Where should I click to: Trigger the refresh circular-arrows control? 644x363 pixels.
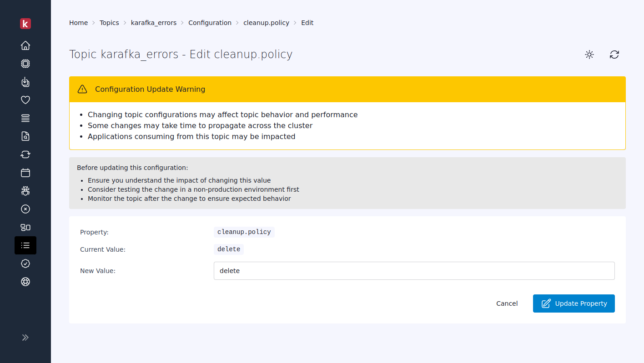(x=614, y=55)
